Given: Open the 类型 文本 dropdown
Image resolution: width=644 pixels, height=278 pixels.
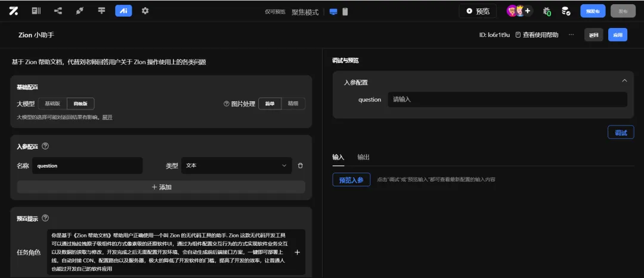Looking at the screenshot, I should 236,165.
